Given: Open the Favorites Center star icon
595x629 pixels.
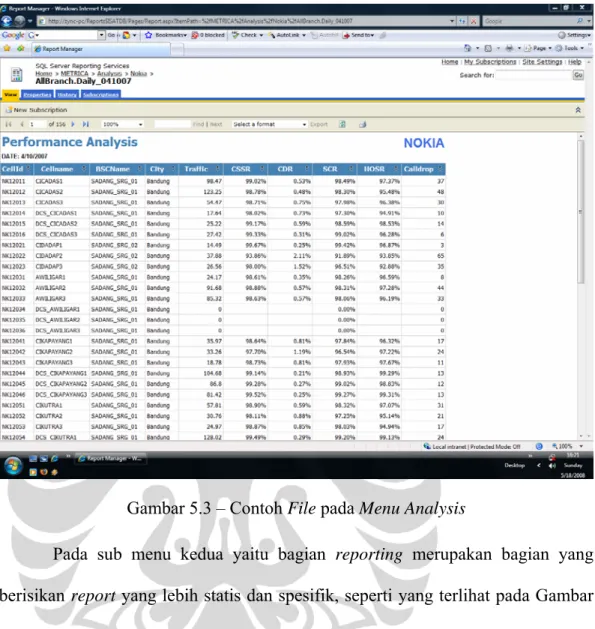Looking at the screenshot, I should tap(7, 49).
